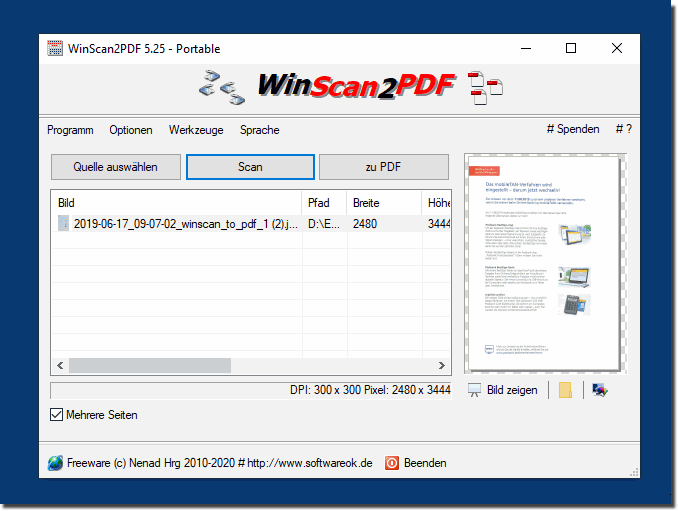The height and width of the screenshot is (511, 678).
Task: Open the Werkzeuge menu
Action: [x=196, y=130]
